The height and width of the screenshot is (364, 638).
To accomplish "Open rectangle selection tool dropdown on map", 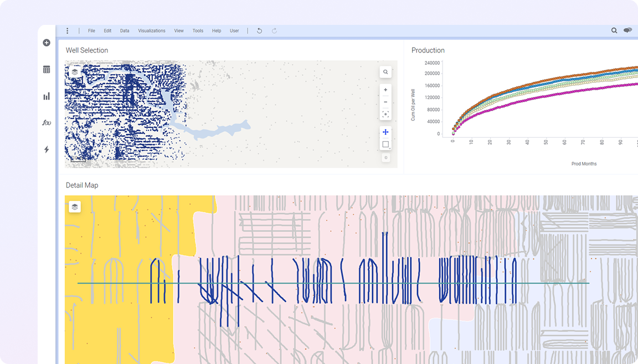I will 386,144.
